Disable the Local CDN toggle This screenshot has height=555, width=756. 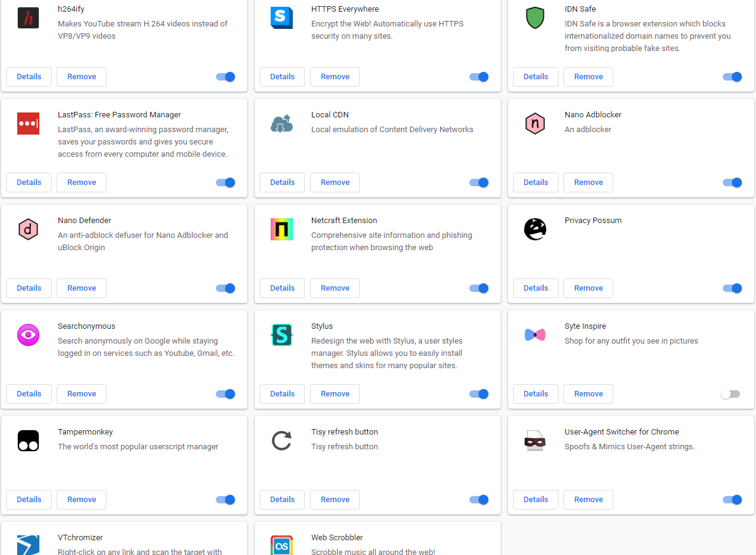point(479,183)
